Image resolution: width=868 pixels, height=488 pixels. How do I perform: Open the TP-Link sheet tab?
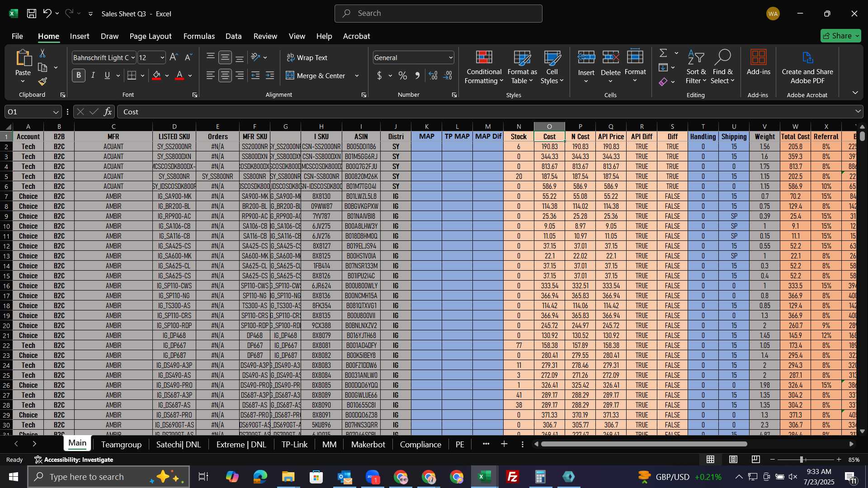[x=294, y=445]
